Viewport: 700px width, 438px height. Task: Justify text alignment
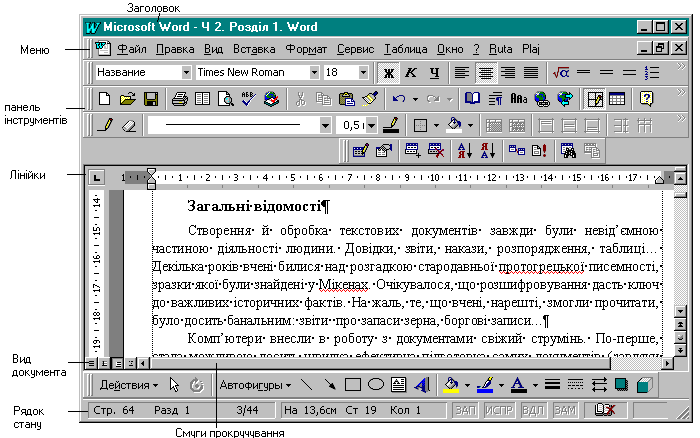coord(531,72)
